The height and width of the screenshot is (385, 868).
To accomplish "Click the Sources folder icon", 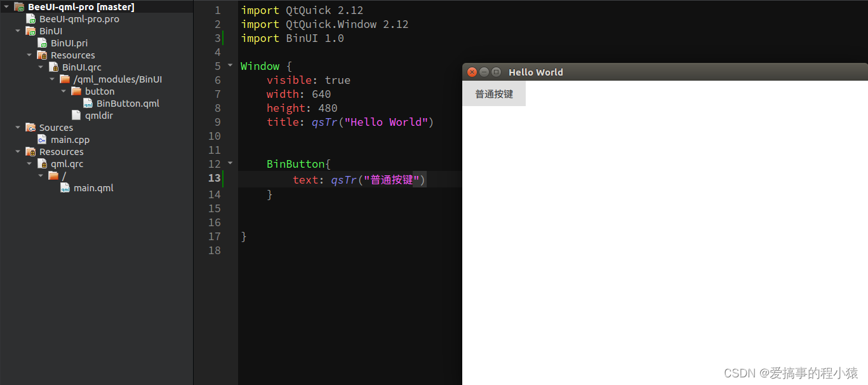I will tap(30, 128).
